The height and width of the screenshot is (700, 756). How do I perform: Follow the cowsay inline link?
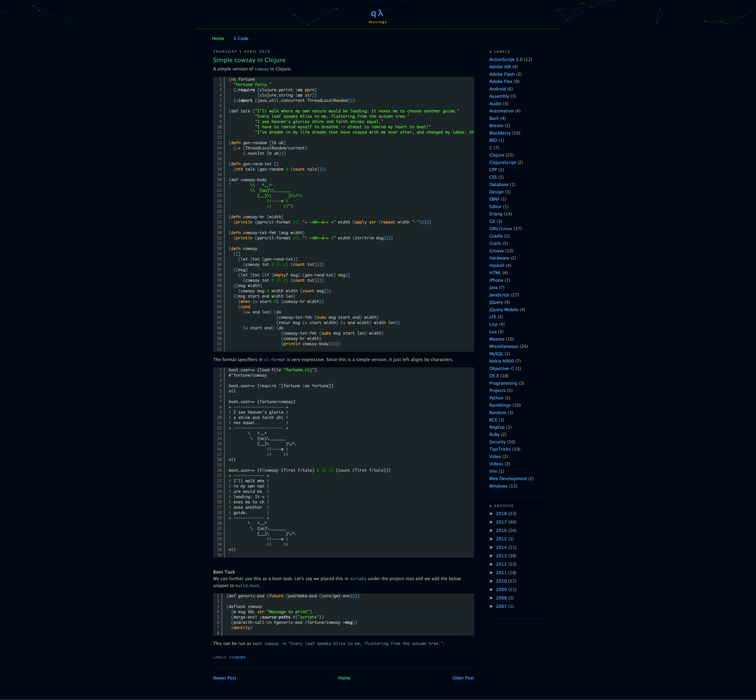coord(262,69)
